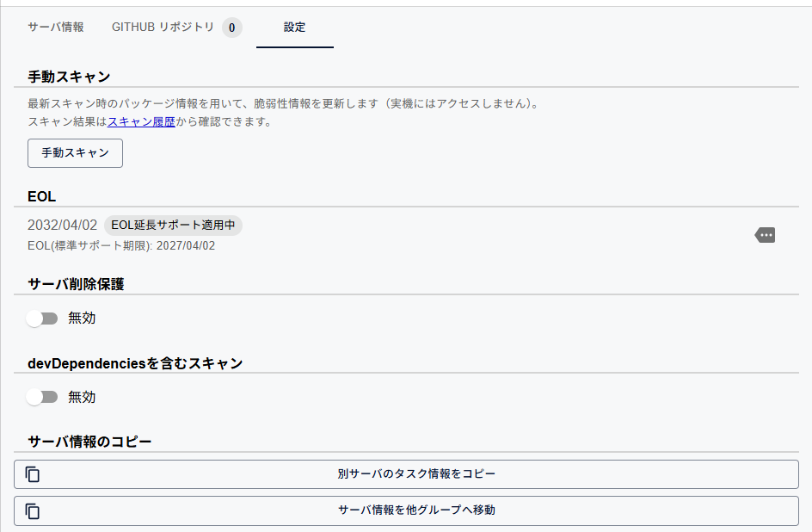The height and width of the screenshot is (532, 812).
Task: Enable devDependenciesを含むスキャン toggle
Action: pyautogui.click(x=42, y=398)
